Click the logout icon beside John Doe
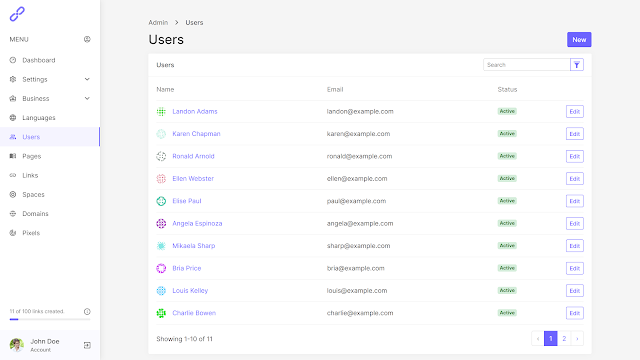The image size is (640, 360). [x=87, y=345]
